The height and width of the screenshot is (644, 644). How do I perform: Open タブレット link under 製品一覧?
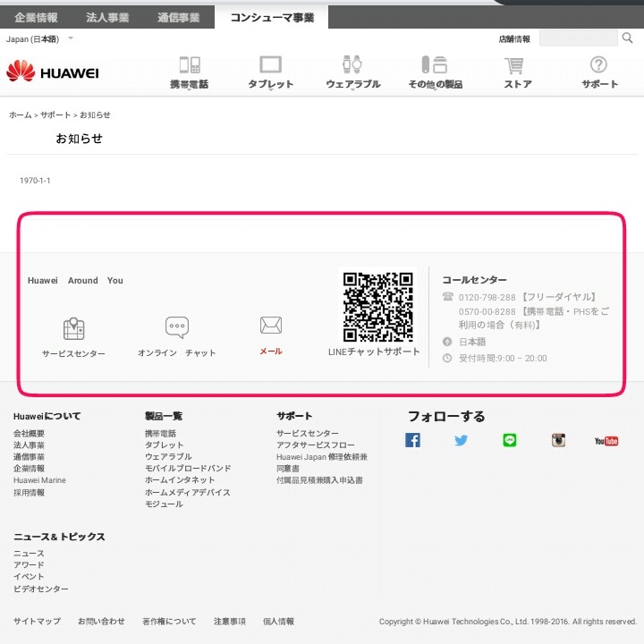164,445
